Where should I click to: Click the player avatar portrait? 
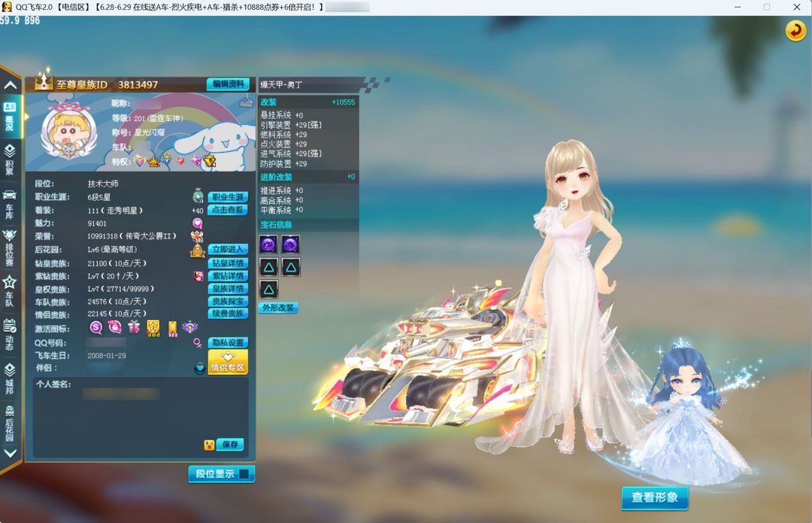[68, 131]
